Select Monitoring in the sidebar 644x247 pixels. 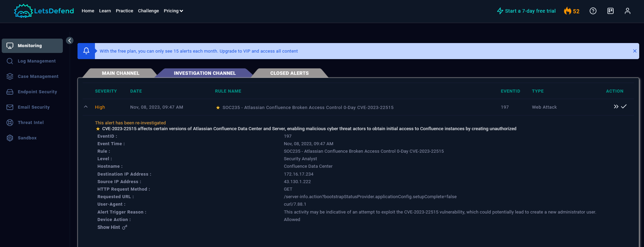click(x=32, y=46)
